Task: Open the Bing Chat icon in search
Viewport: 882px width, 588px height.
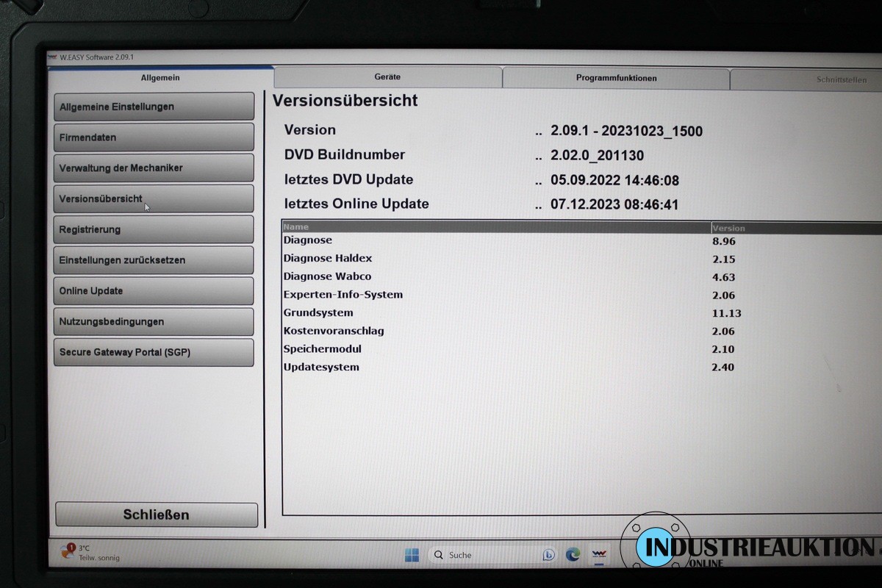Action: pyautogui.click(x=548, y=555)
